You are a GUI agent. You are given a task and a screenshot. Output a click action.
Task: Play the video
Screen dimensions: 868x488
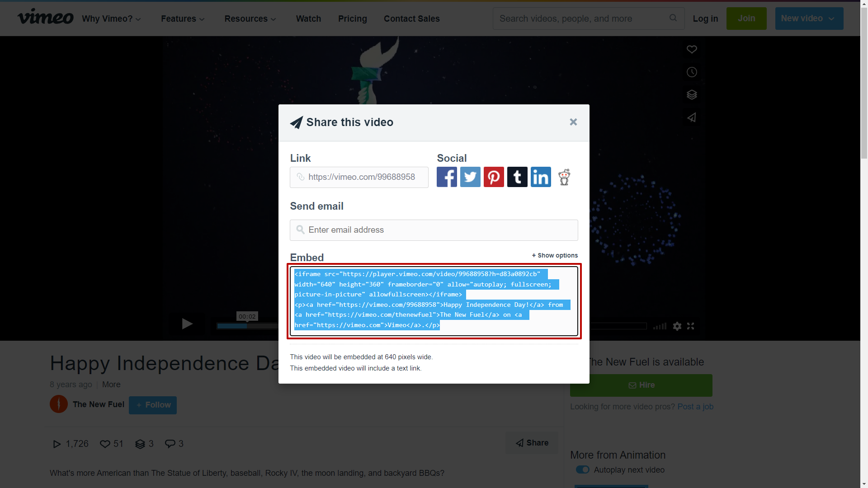pos(187,324)
